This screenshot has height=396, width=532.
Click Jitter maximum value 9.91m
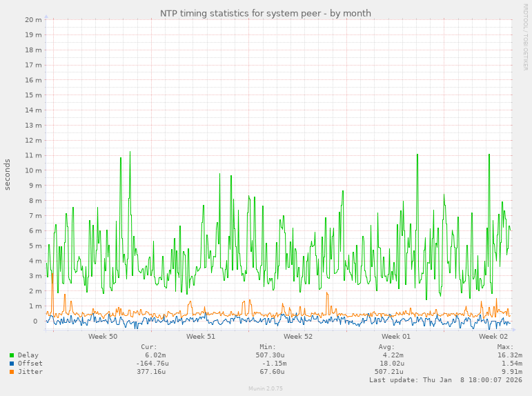(x=511, y=372)
